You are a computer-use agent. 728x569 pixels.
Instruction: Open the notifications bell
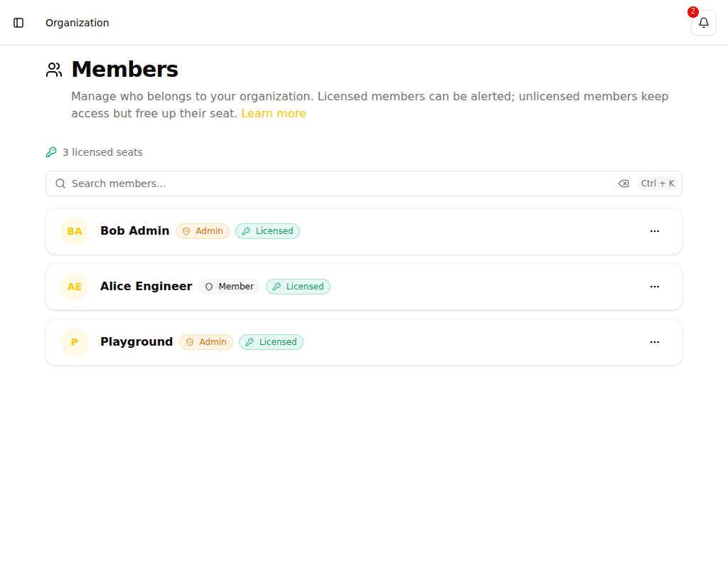(x=703, y=23)
